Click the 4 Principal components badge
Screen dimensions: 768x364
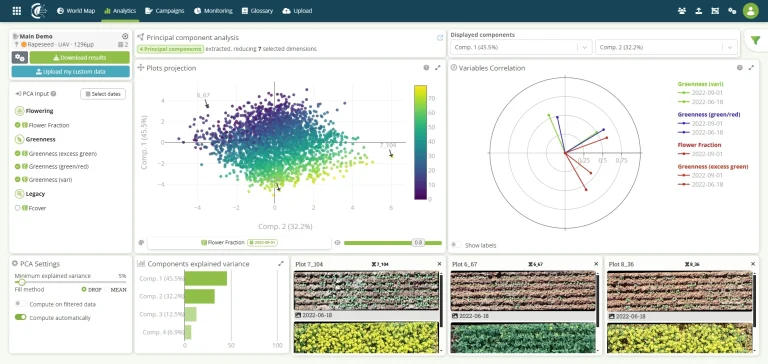tap(170, 49)
